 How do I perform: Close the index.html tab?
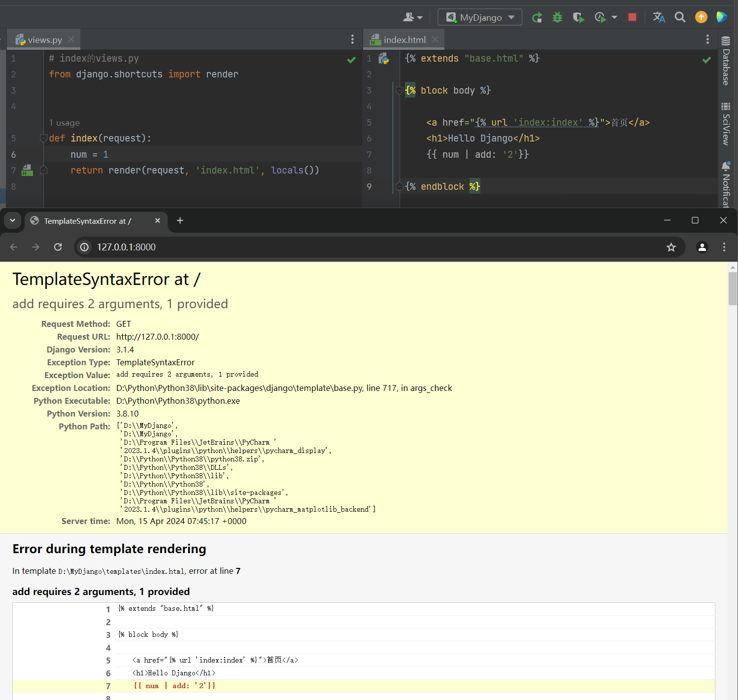[435, 39]
